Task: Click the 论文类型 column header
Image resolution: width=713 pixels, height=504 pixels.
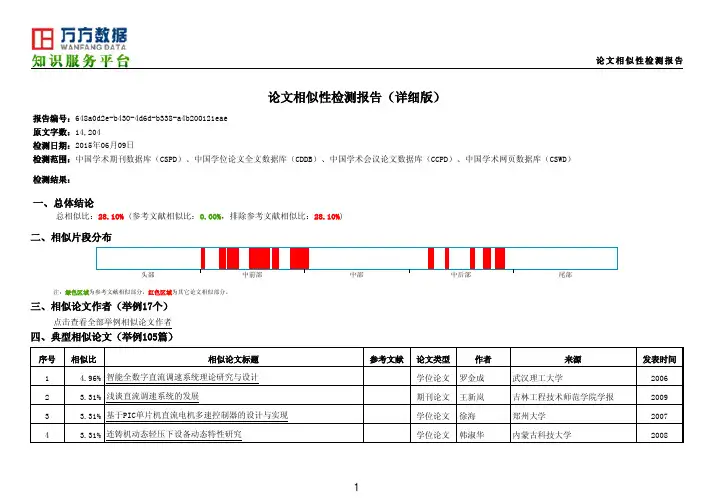Action: 433,359
